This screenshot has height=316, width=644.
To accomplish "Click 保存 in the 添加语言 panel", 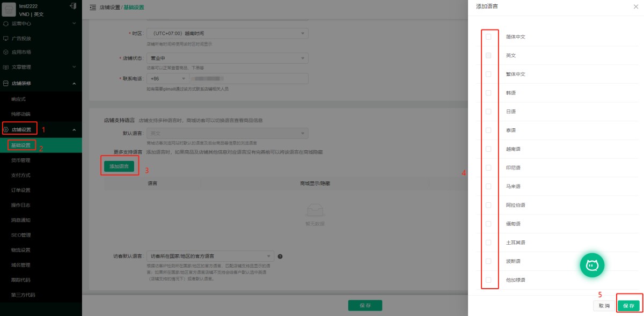I will (628, 305).
